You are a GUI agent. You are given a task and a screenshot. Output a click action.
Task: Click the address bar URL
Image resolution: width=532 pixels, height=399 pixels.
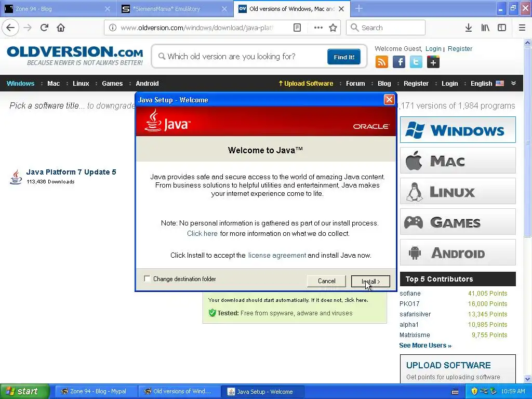(197, 28)
